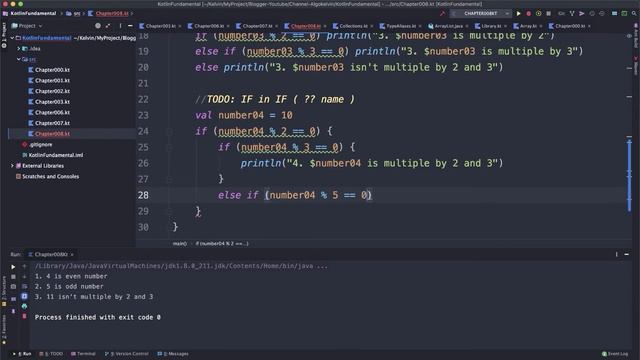Viewport: 640px width, 360px height.
Task: Stop process via Run panel stop icon
Action: (x=13, y=277)
